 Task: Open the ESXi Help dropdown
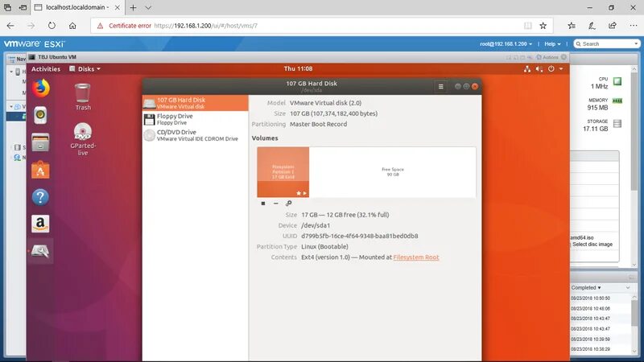552,44
